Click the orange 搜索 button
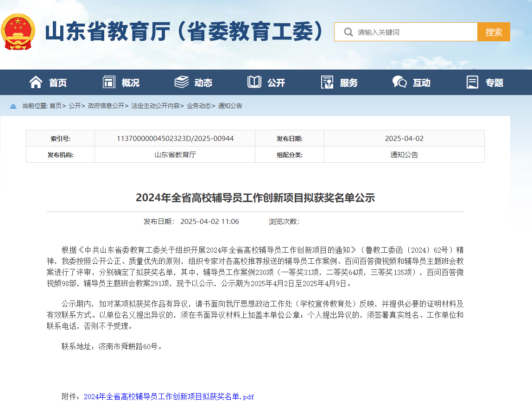The width and height of the screenshot is (532, 408). click(494, 32)
